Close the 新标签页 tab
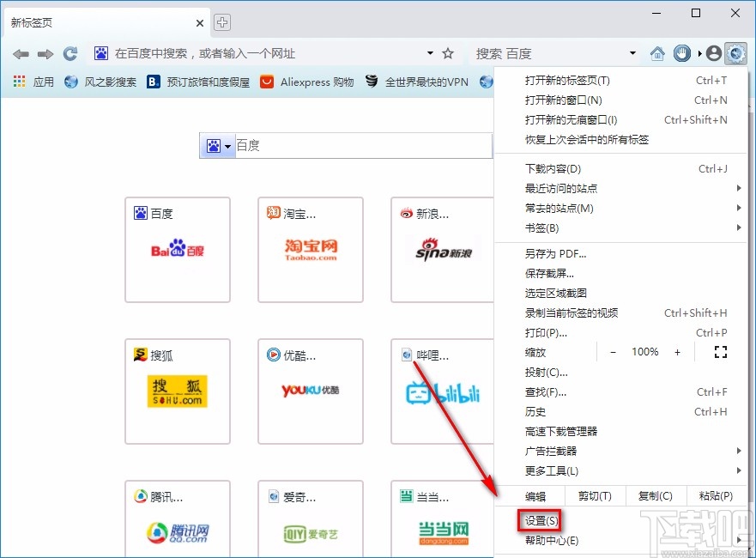This screenshot has width=756, height=558. (200, 22)
